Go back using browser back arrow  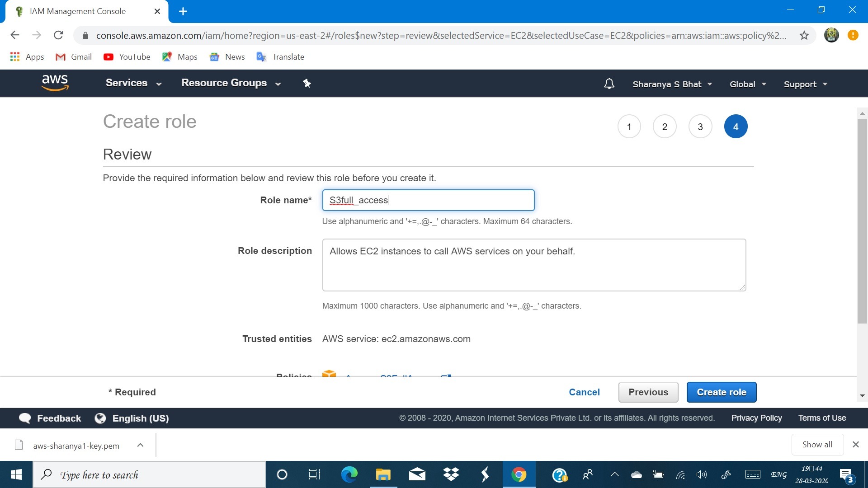click(15, 35)
